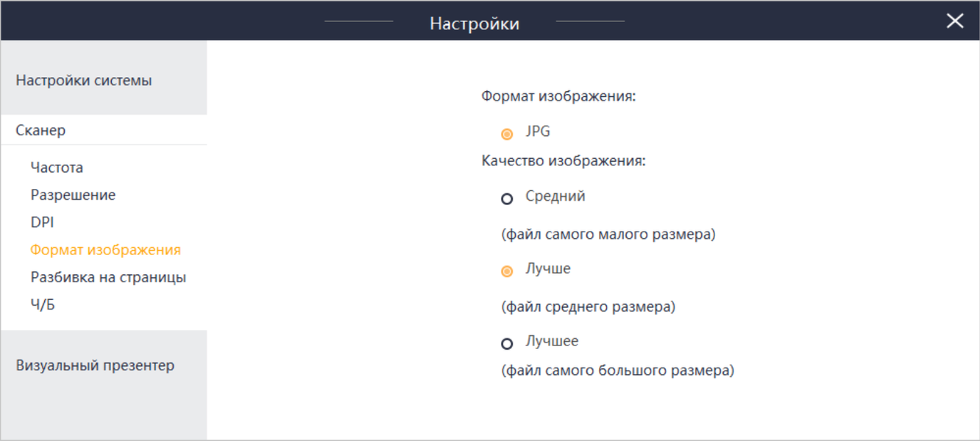Select DPI in the scanner submenu
This screenshot has width=980, height=441.
(x=42, y=223)
